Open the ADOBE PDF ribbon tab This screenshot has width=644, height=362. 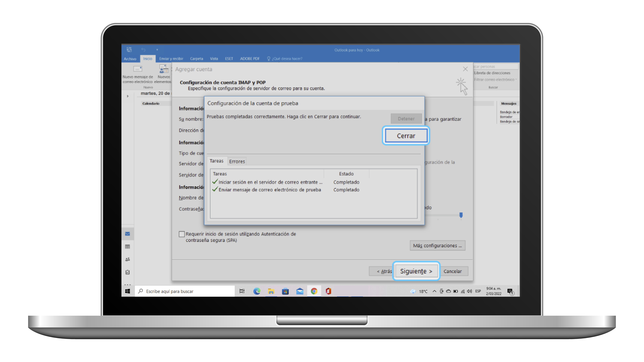pyautogui.click(x=250, y=59)
